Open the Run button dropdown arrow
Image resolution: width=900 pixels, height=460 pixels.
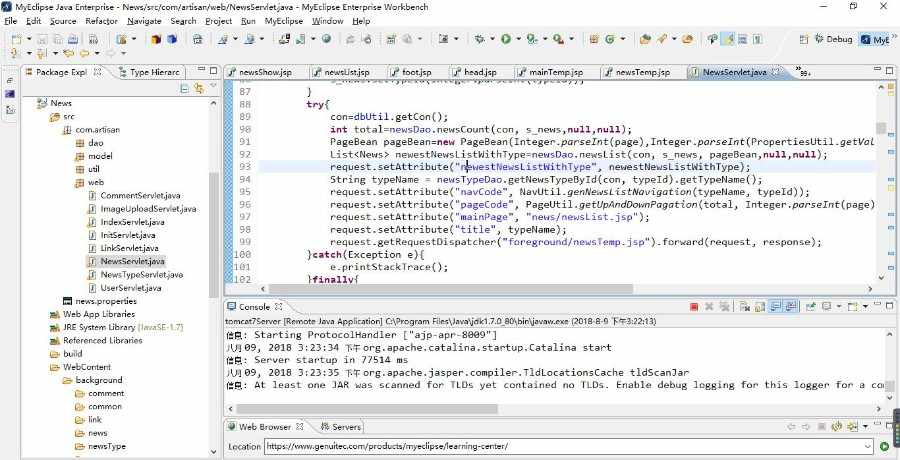518,39
